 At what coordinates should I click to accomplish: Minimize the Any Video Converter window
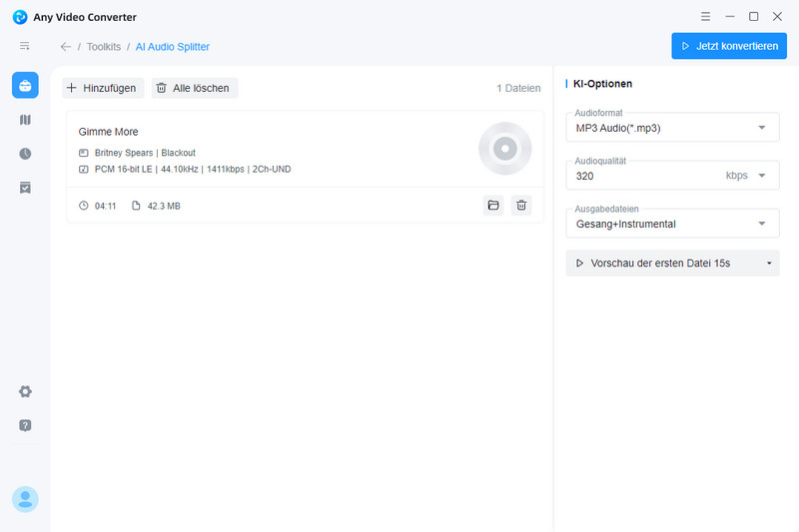point(730,17)
